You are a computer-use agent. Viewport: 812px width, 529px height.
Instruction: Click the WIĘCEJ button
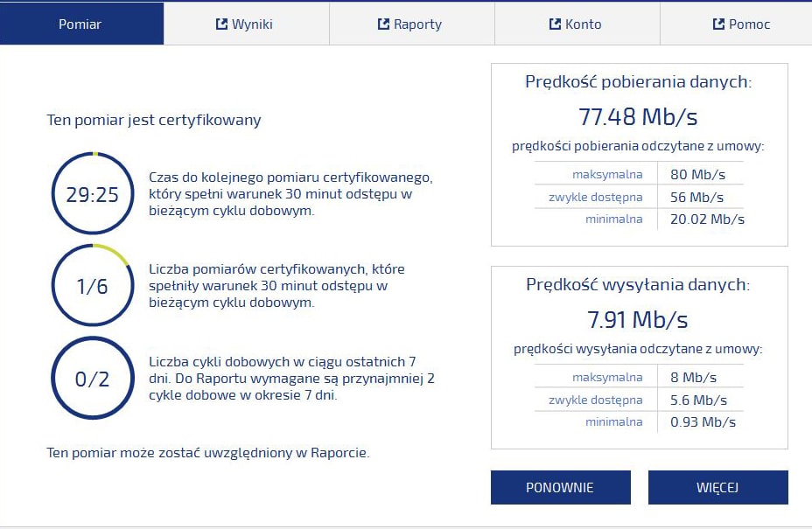tap(717, 487)
